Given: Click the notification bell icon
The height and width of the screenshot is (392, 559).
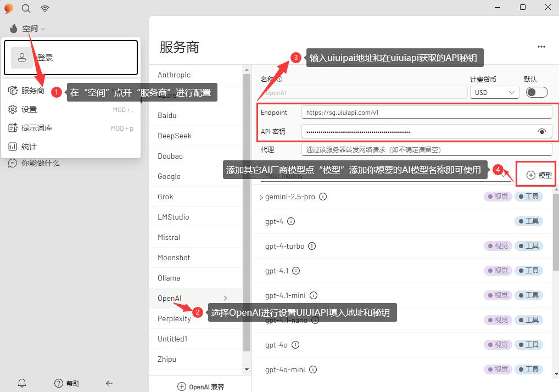Looking at the screenshot, I should tap(22, 383).
